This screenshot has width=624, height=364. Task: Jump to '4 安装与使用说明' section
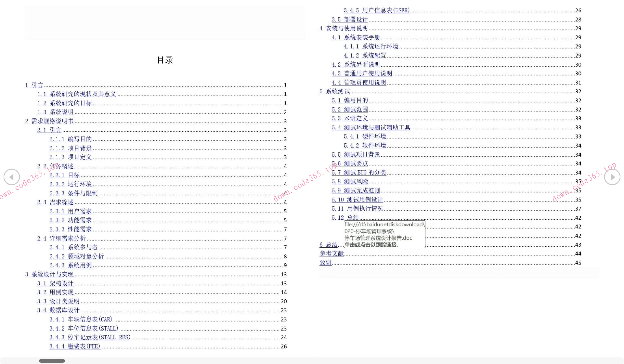point(344,29)
